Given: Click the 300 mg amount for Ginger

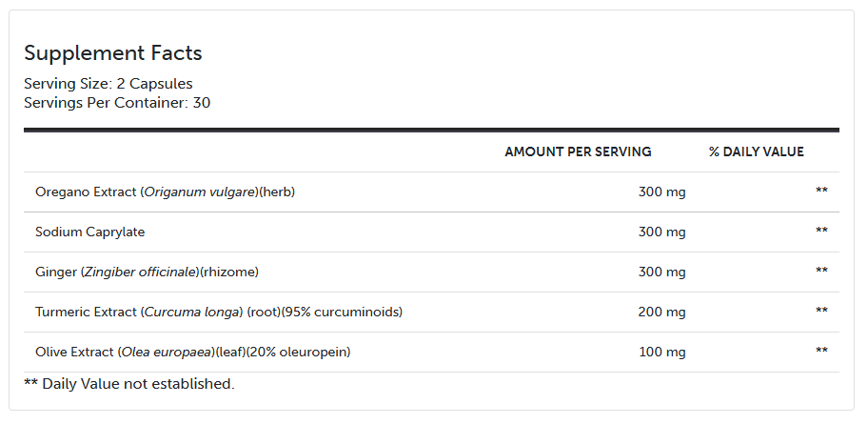Looking at the screenshot, I should pyautogui.click(x=661, y=273).
